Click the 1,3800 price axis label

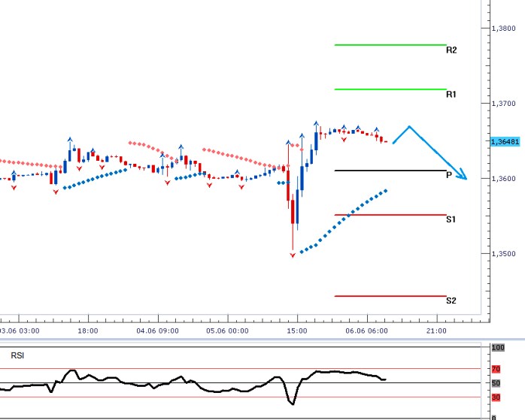coord(504,29)
